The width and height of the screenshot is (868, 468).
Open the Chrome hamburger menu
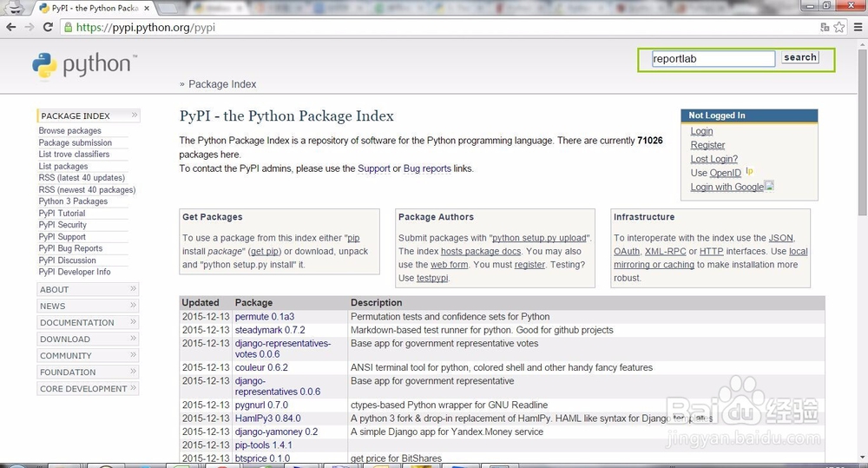[x=858, y=27]
